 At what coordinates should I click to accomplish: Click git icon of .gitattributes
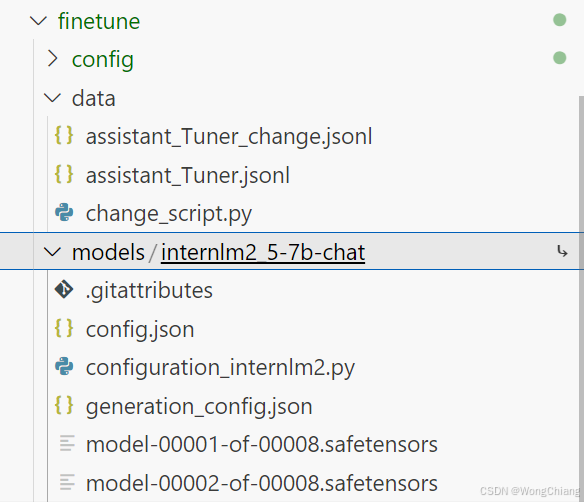click(64, 289)
